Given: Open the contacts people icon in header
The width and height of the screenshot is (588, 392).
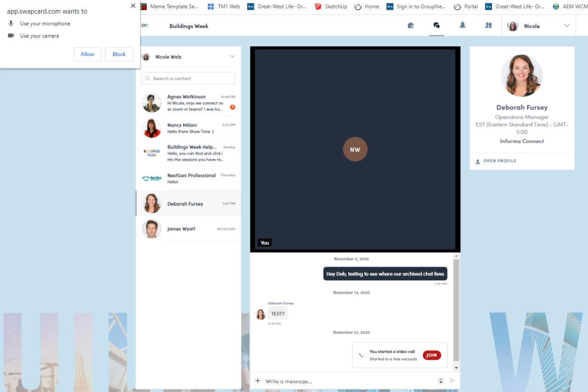Looking at the screenshot, I should [x=488, y=26].
